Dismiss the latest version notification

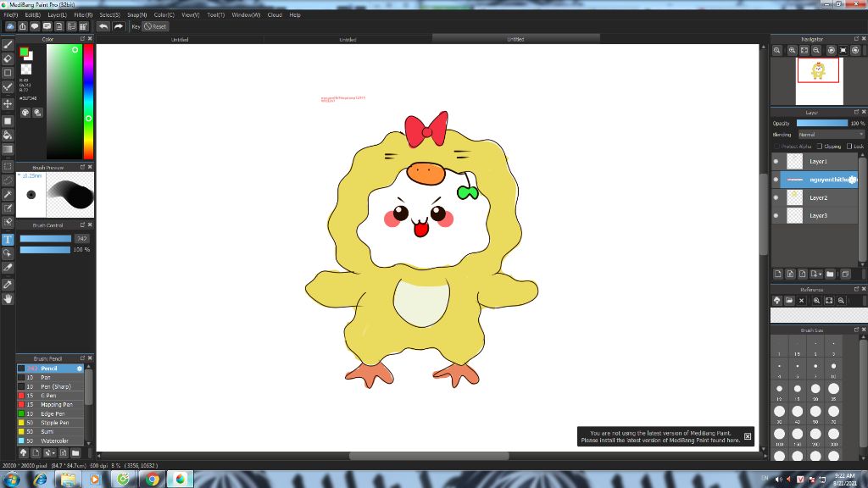click(x=748, y=436)
